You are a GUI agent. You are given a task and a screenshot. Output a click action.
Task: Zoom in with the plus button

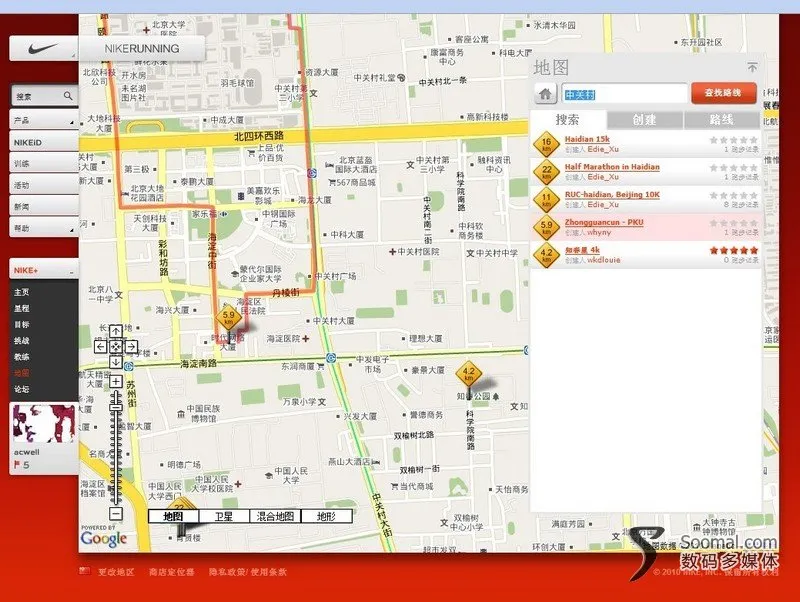point(116,381)
